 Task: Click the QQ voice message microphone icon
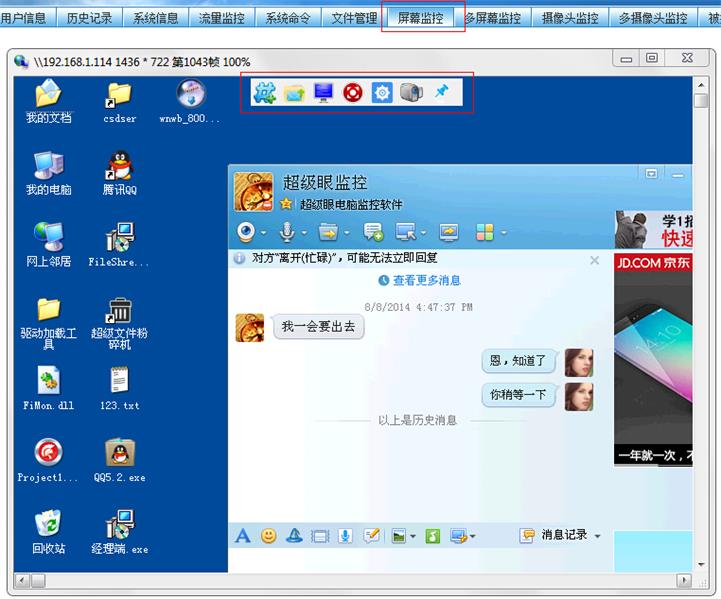coord(345,536)
